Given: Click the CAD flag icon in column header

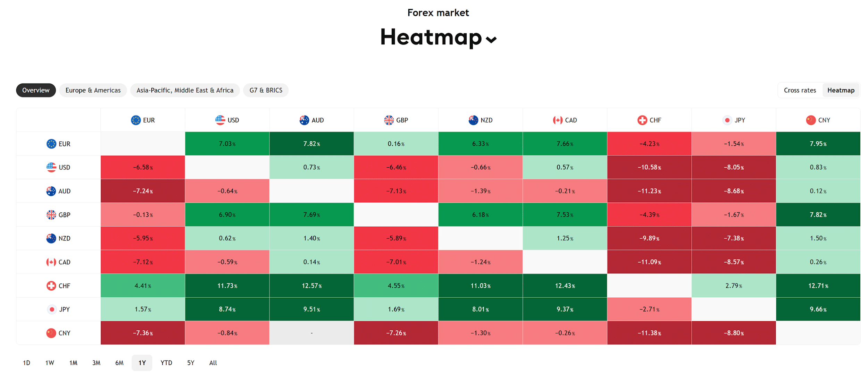Looking at the screenshot, I should [x=557, y=120].
